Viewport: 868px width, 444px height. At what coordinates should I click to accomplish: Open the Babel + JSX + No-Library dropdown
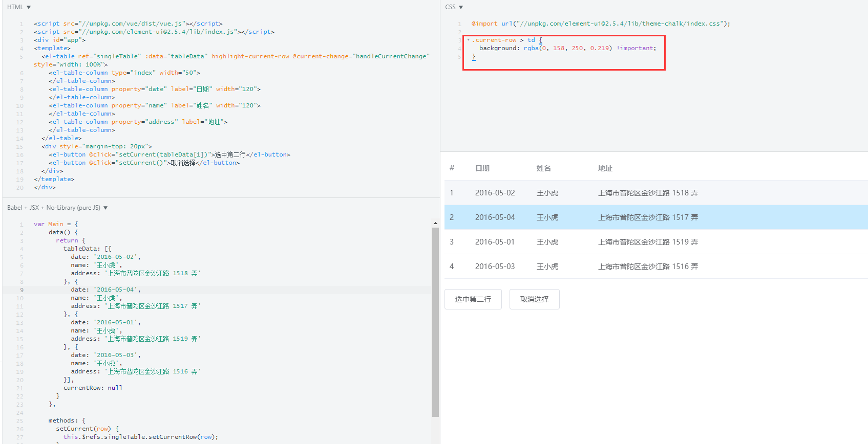57,208
